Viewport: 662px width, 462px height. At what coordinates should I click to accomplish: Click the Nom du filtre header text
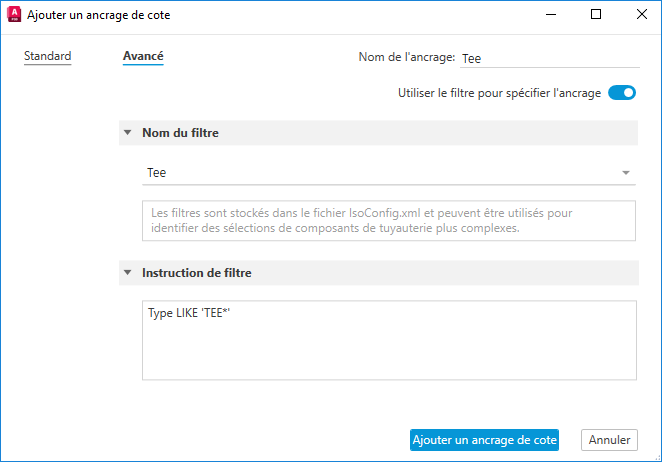coord(181,133)
